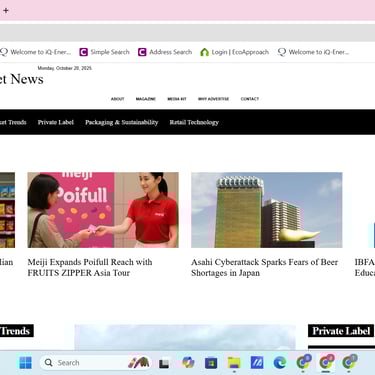375x375 pixels.
Task: Read Meiji Expands Poifull Reach article headline
Action: pyautogui.click(x=90, y=267)
